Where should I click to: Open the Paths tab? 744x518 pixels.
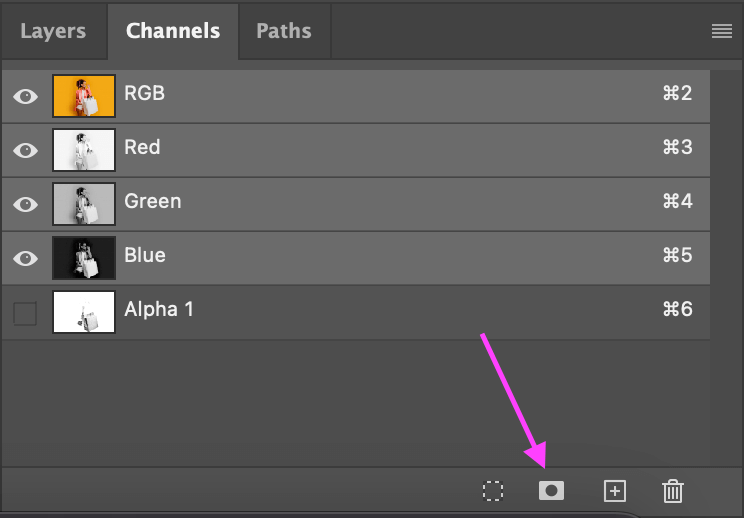[x=284, y=31]
